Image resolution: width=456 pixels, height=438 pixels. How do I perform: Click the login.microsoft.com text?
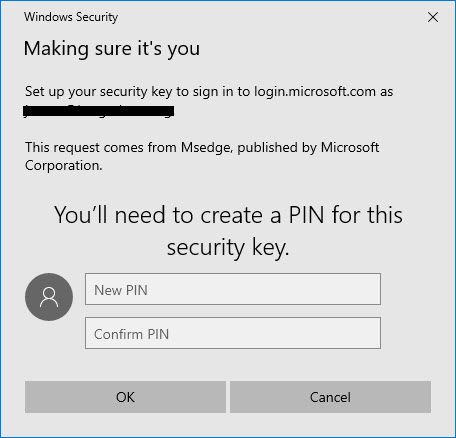315,91
